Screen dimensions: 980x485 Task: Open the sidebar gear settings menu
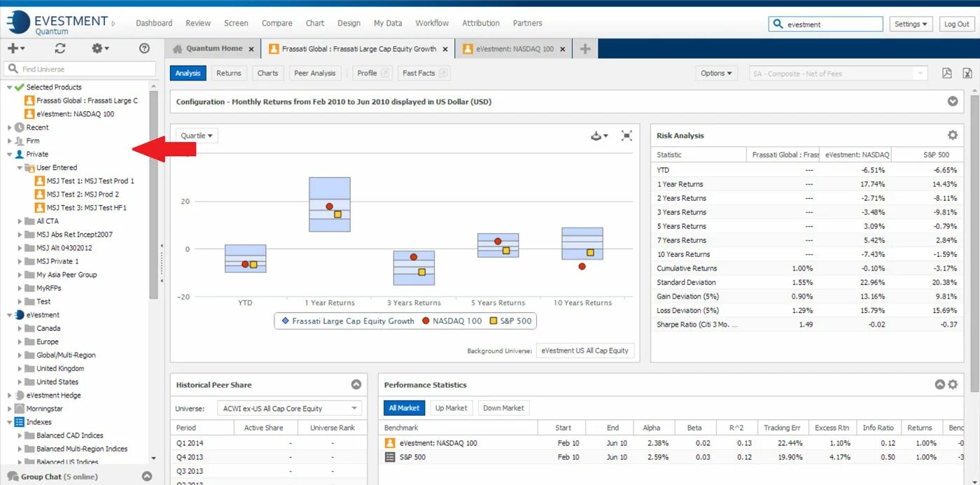(100, 48)
